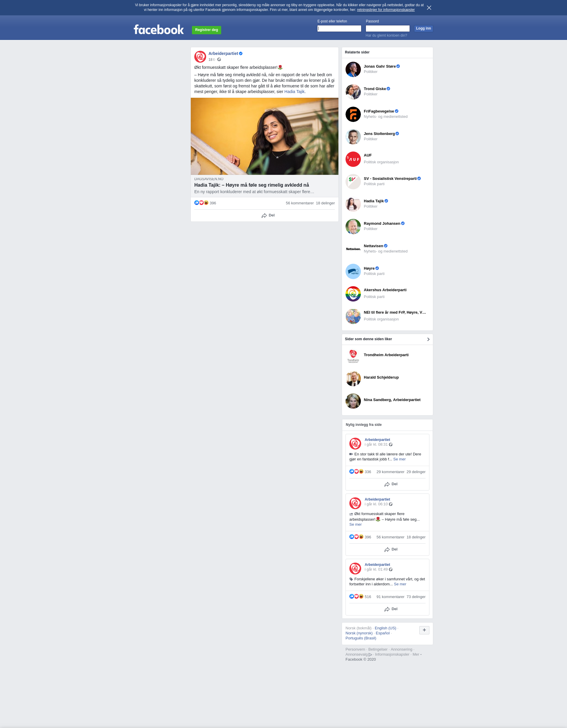Open the Annonsering footer link
This screenshot has width=567, height=728.
(x=401, y=649)
